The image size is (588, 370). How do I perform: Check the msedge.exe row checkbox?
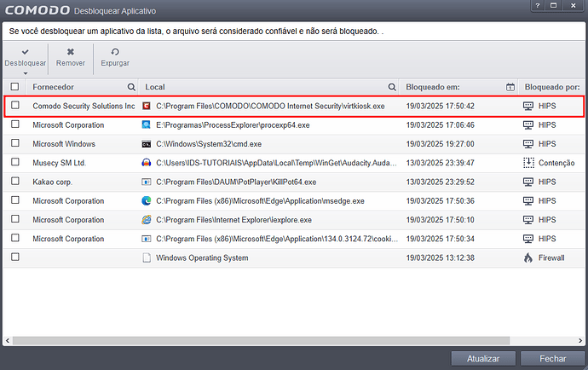tap(15, 200)
